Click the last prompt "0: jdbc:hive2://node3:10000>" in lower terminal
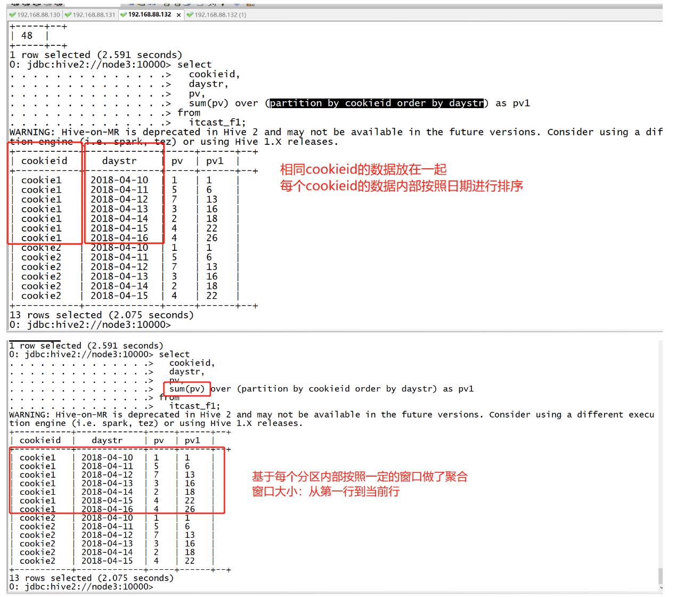This screenshot has width=700, height=597. 81,586
